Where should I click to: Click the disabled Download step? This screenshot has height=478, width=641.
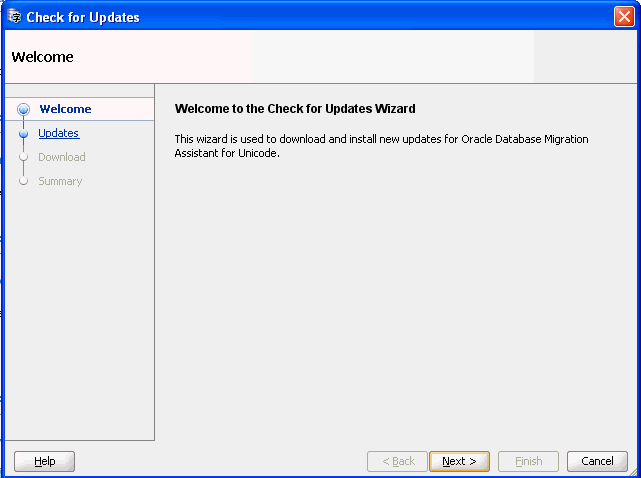(62, 157)
